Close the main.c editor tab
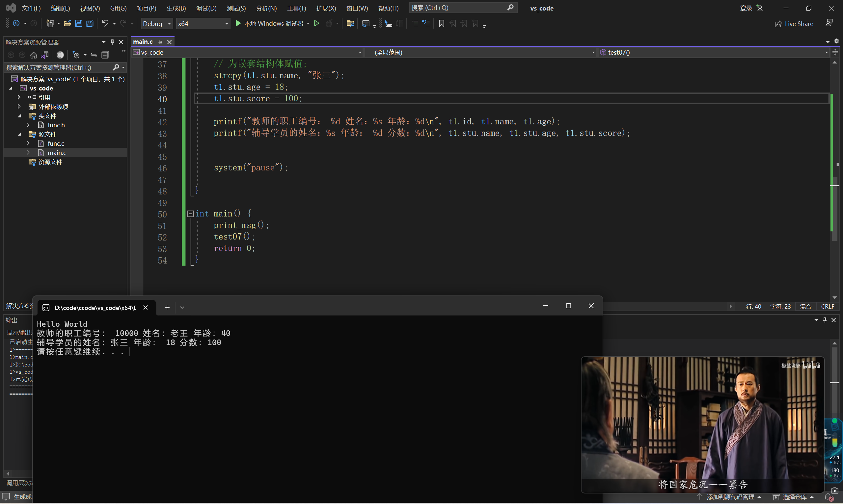This screenshot has width=843, height=504. [169, 42]
